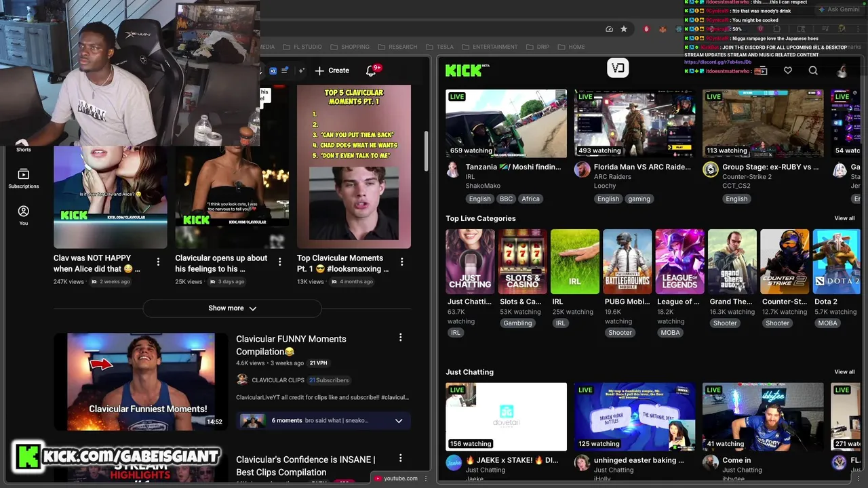
Task: Open iHolly channel avatar
Action: pyautogui.click(x=582, y=463)
